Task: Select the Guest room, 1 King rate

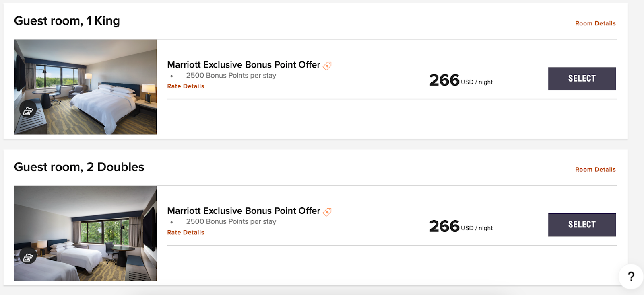Action: 582,79
